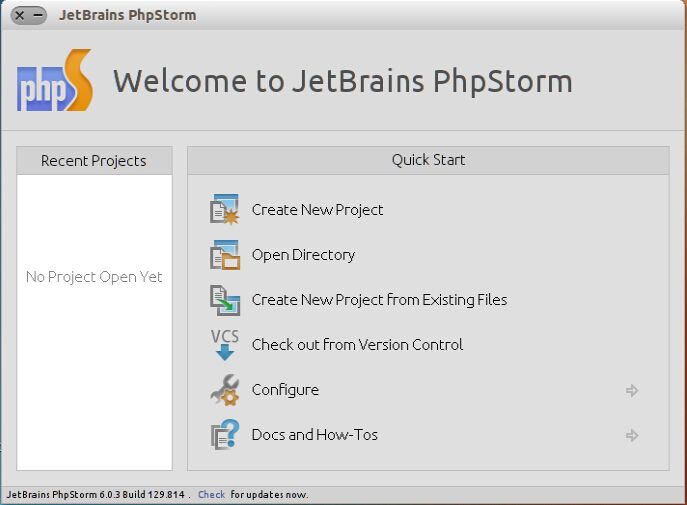Click the Open Directory folder icon
Viewport: 687px width, 505px height.
(x=225, y=255)
